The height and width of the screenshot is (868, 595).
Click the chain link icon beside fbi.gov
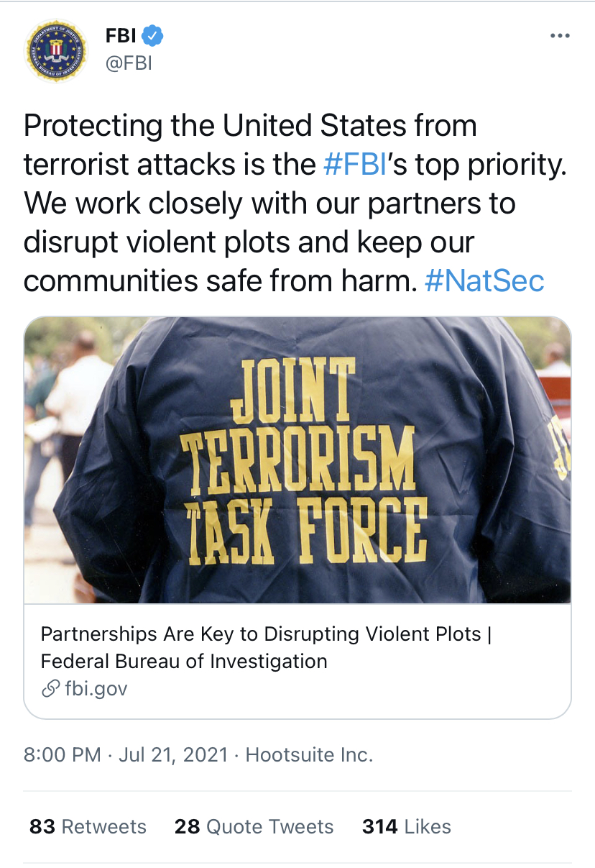[x=50, y=688]
